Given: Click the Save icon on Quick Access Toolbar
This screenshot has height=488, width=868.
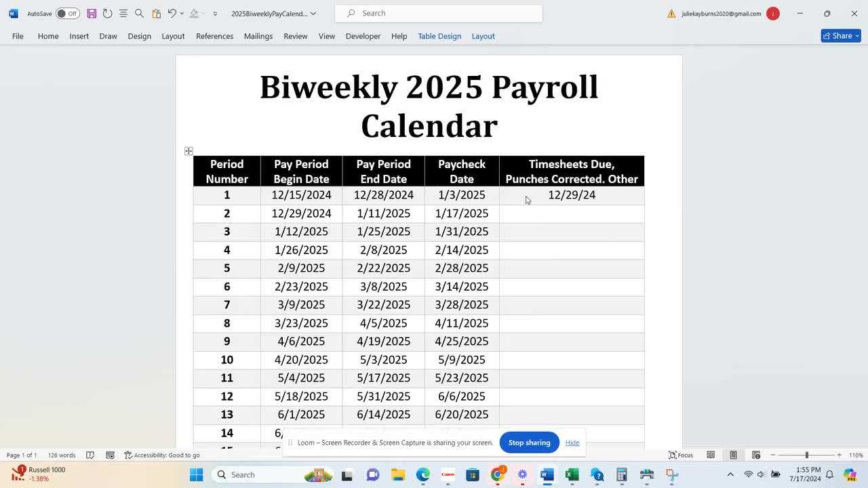Looking at the screenshot, I should point(92,13).
